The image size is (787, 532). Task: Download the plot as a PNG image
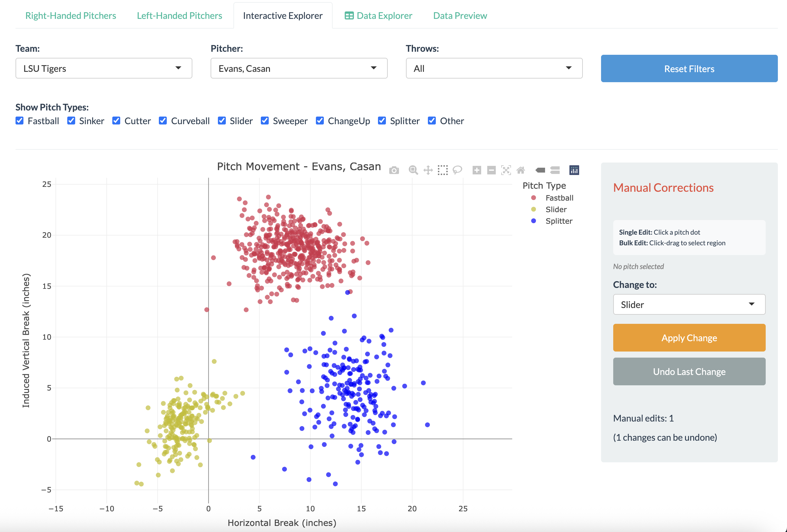click(x=394, y=170)
